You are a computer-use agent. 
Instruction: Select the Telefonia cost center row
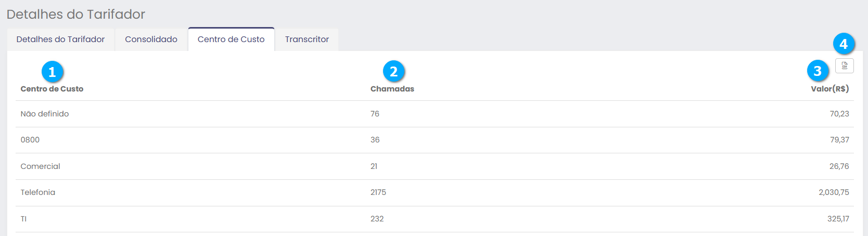pyautogui.click(x=38, y=192)
